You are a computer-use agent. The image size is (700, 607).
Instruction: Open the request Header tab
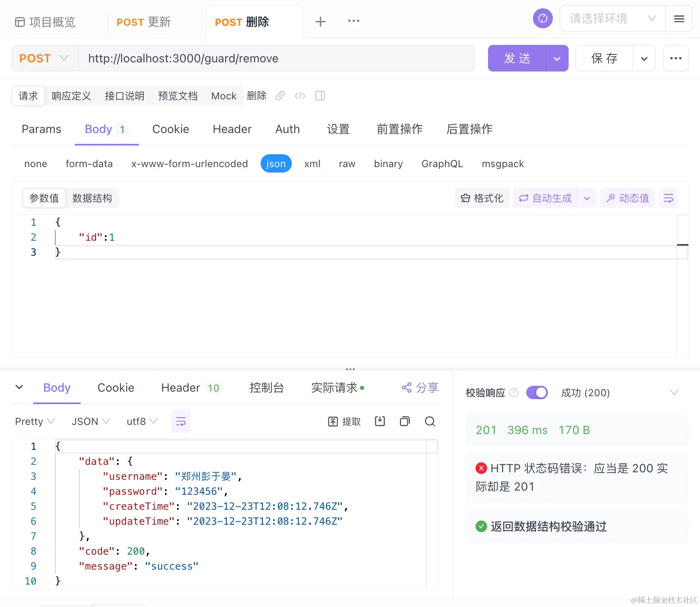tap(232, 129)
